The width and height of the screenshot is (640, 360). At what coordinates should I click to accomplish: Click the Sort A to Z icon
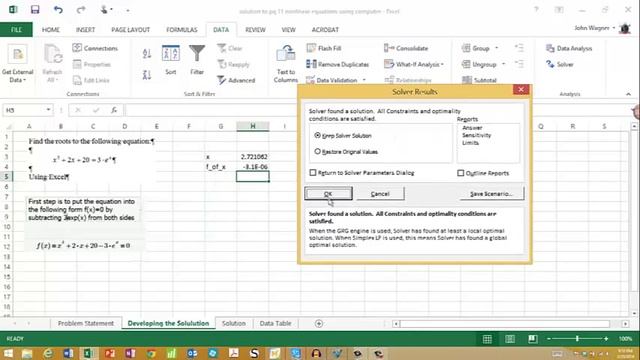147,53
